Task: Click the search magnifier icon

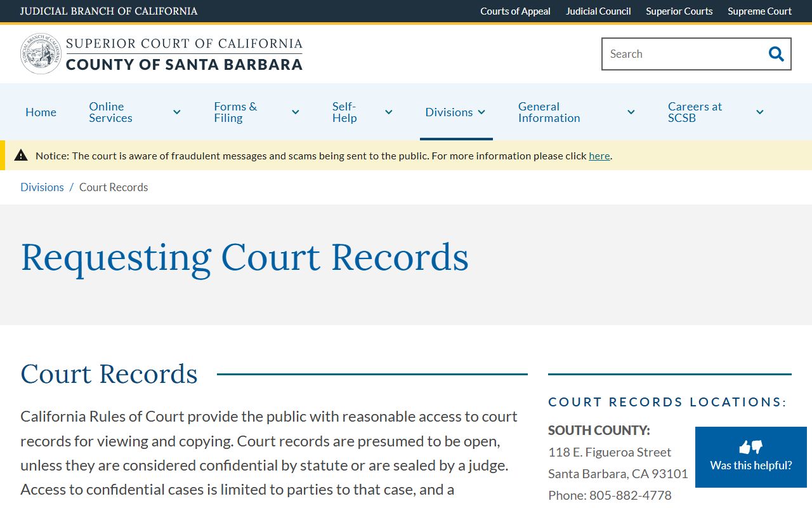Action: point(776,54)
